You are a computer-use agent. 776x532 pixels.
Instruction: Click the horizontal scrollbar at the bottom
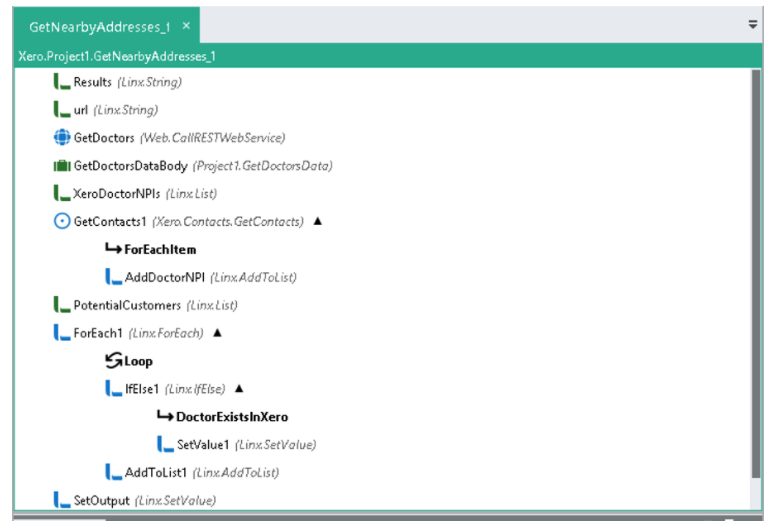click(x=388, y=518)
